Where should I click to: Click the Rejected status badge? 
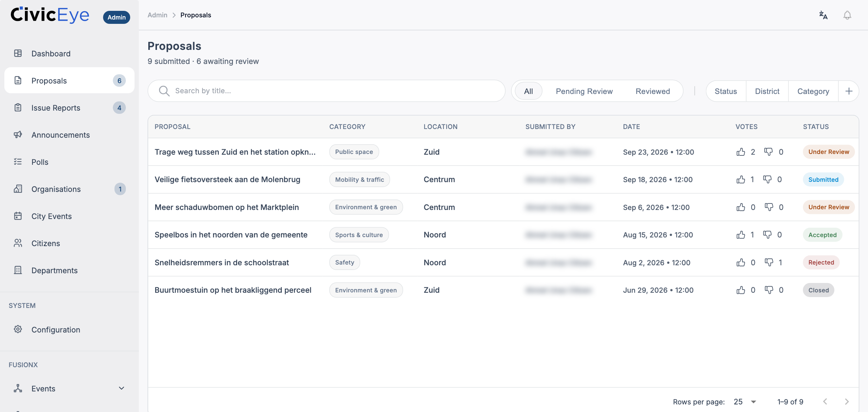click(821, 262)
